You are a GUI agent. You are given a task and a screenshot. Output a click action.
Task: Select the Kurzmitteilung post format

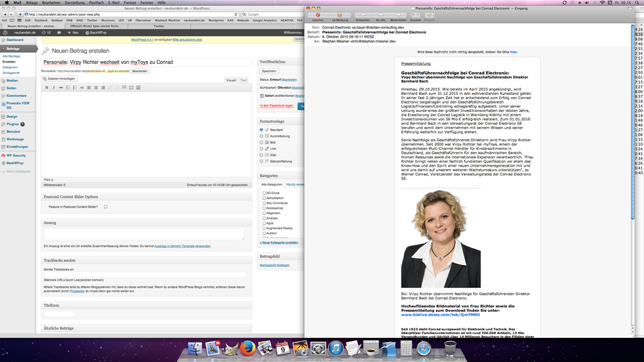261,136
